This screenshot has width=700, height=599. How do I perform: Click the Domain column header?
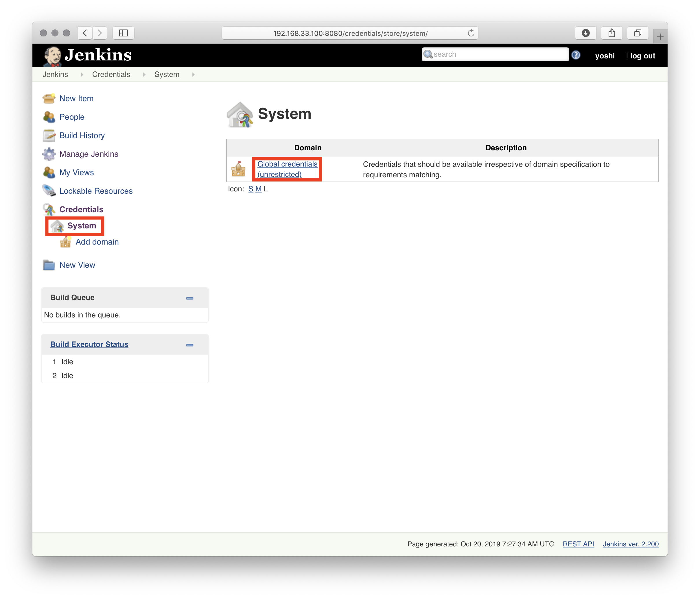(308, 148)
